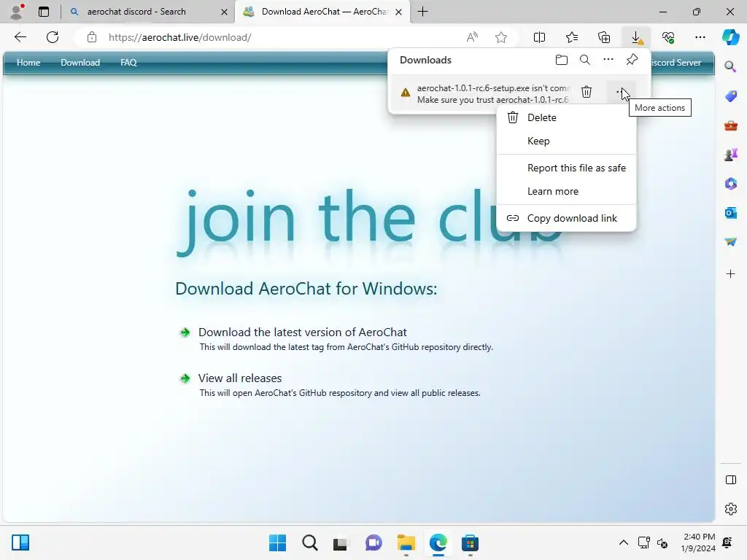Pin the Downloads panel
747x560 pixels.
[x=632, y=60]
